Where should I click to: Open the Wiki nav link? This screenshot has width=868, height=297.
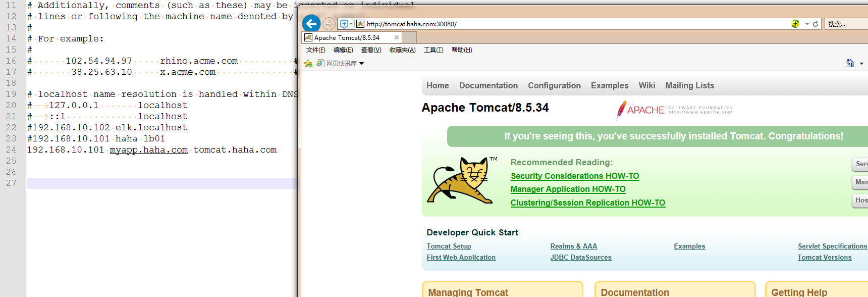click(646, 85)
